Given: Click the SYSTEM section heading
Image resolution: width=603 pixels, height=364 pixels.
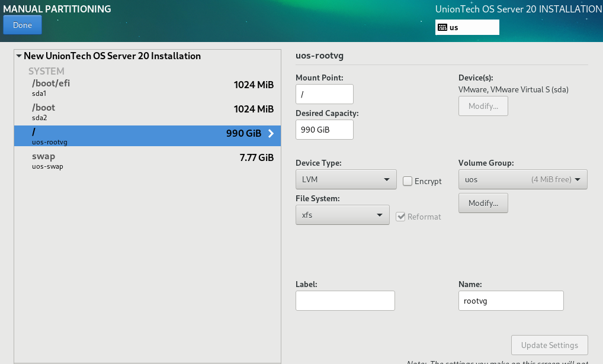Looking at the screenshot, I should 46,71.
